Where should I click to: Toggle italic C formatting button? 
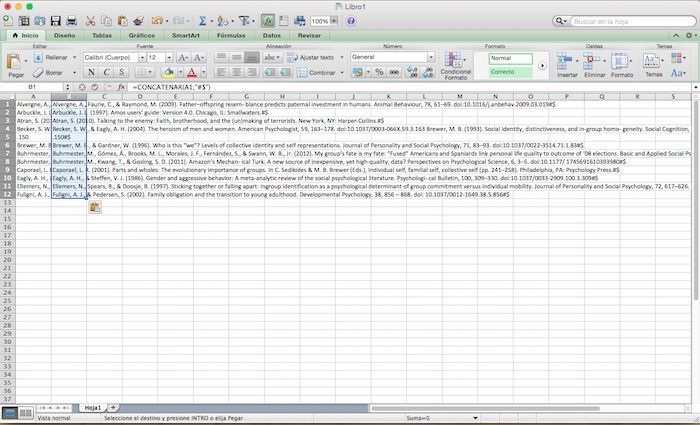pos(106,72)
